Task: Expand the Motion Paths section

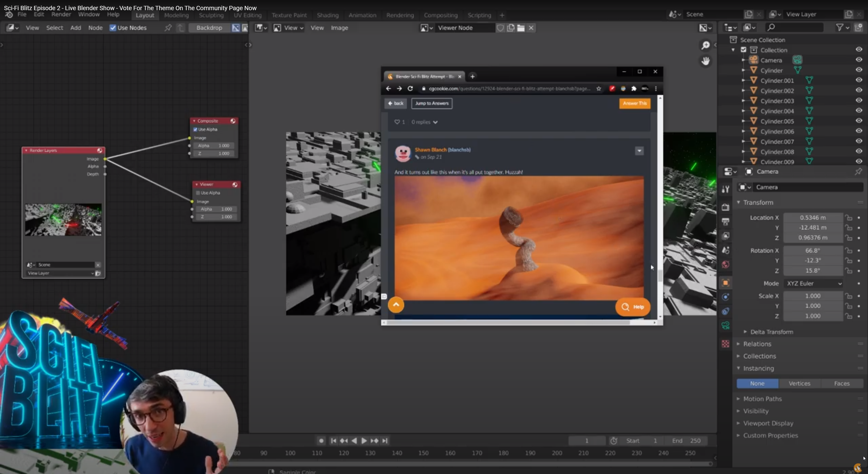Action: tap(762, 399)
